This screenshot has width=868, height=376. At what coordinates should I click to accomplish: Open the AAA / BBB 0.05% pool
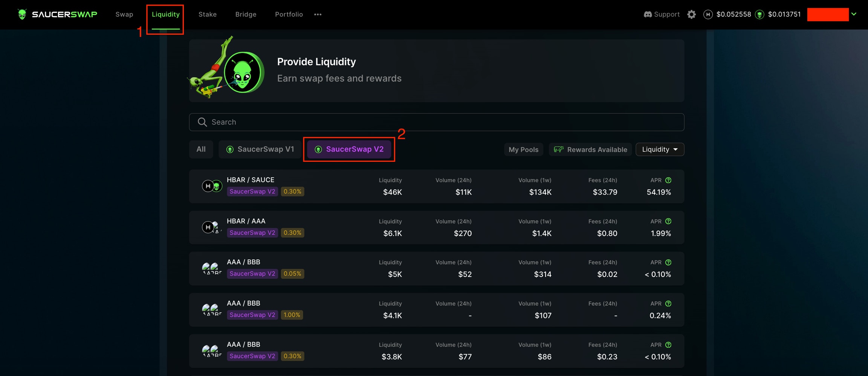437,268
